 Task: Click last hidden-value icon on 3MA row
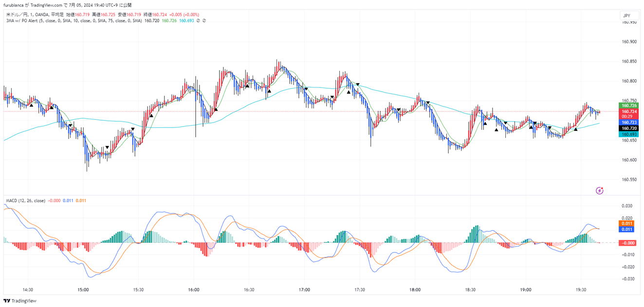[204, 20]
